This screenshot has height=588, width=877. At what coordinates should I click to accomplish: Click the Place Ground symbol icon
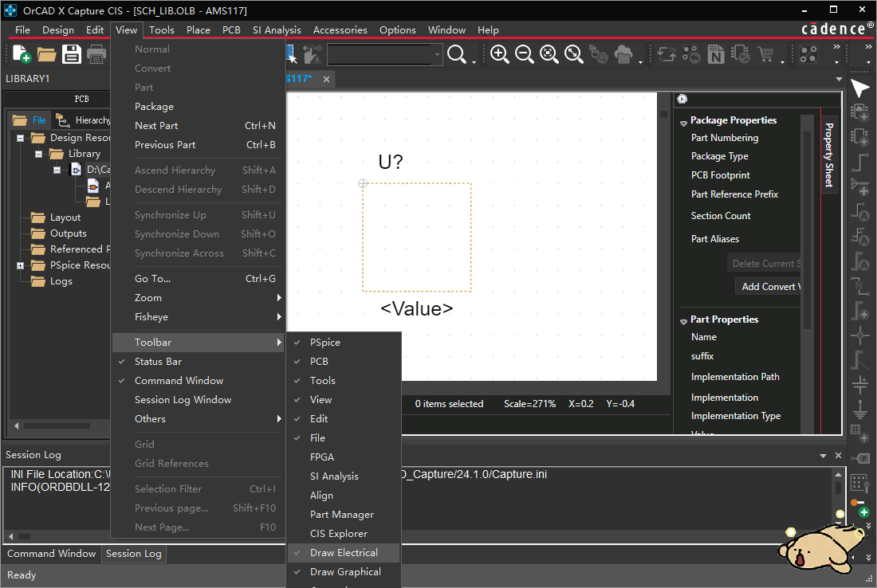(x=859, y=409)
